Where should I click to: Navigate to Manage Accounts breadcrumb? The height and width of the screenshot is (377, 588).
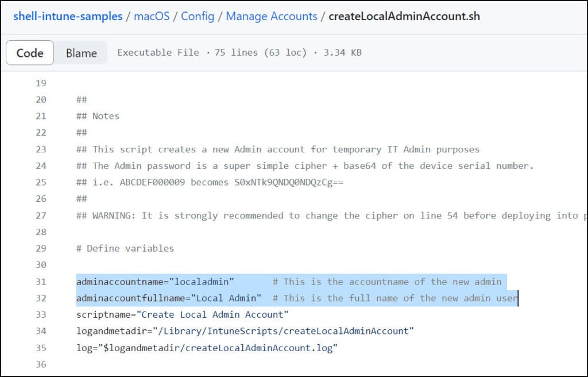point(272,16)
